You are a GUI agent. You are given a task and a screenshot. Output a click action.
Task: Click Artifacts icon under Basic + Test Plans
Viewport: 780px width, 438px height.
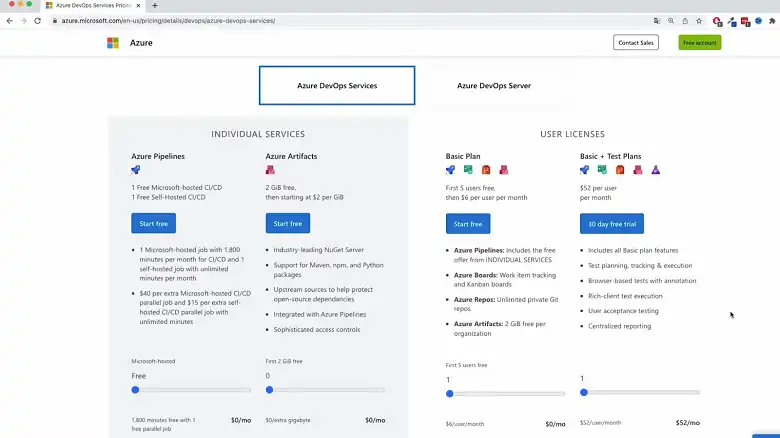point(638,170)
